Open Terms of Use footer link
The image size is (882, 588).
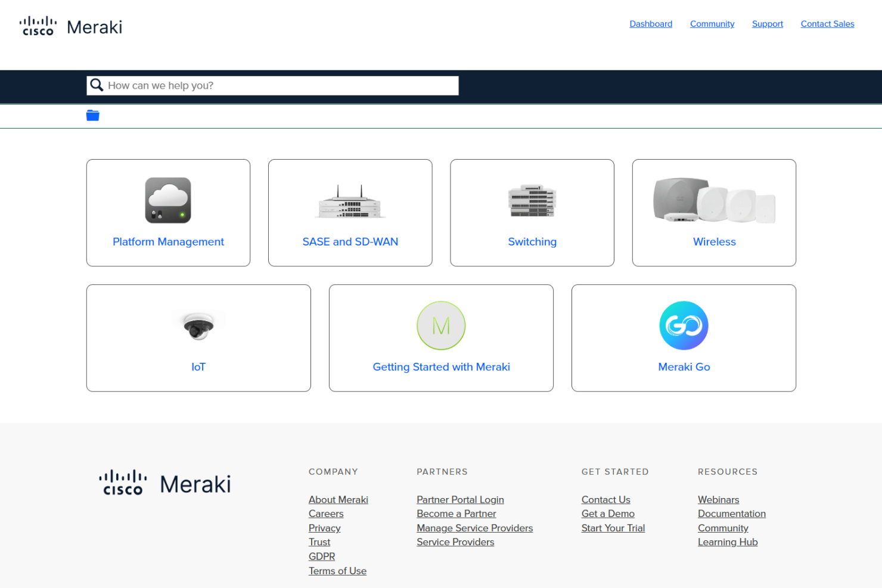[x=337, y=571]
